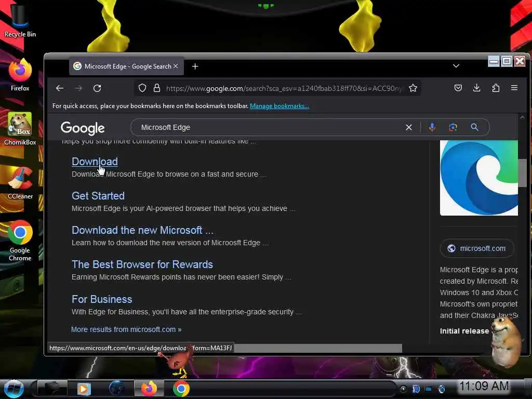Open the extensions puzzle icon

tap(496, 88)
